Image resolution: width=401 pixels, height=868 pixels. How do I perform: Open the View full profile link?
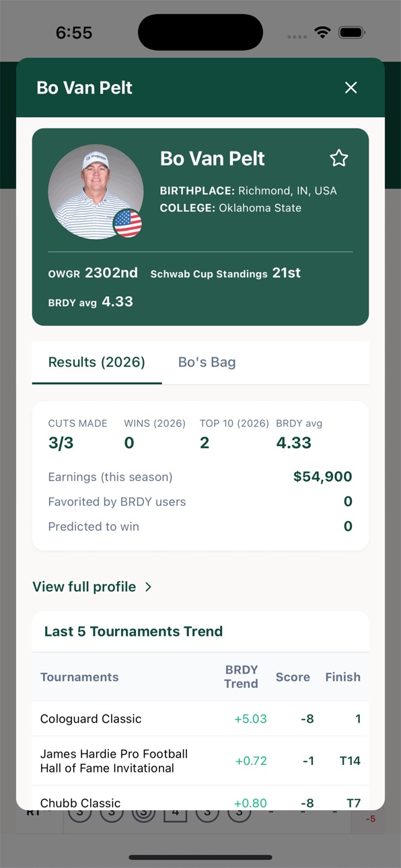point(84,587)
